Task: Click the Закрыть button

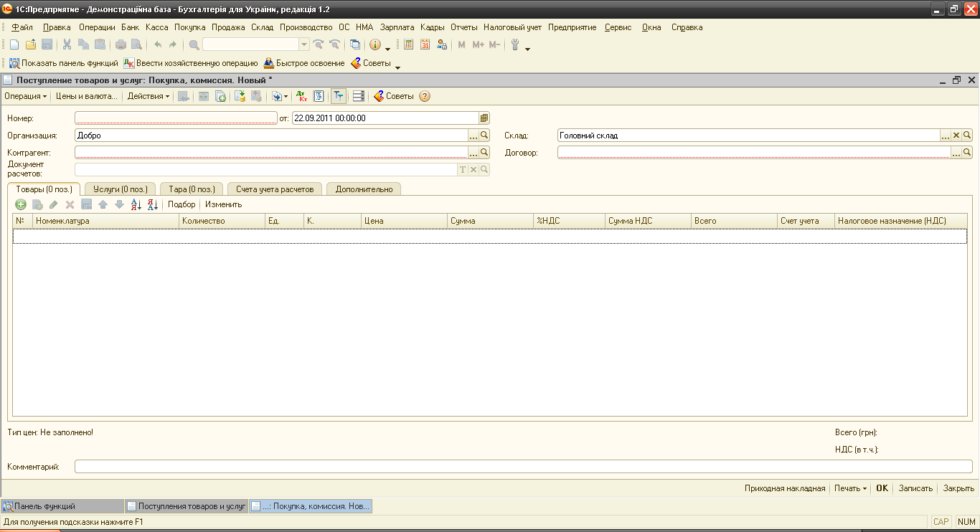Action: [958, 488]
